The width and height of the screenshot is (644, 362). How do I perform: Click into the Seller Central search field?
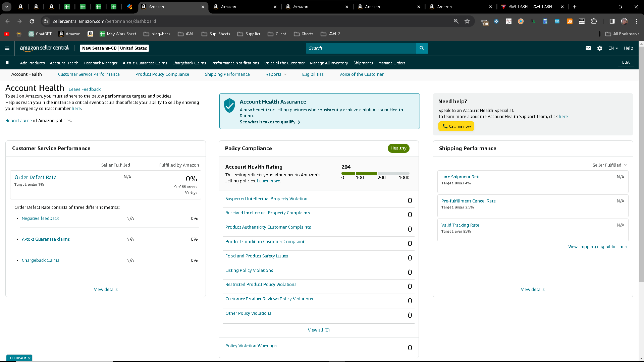point(361,48)
